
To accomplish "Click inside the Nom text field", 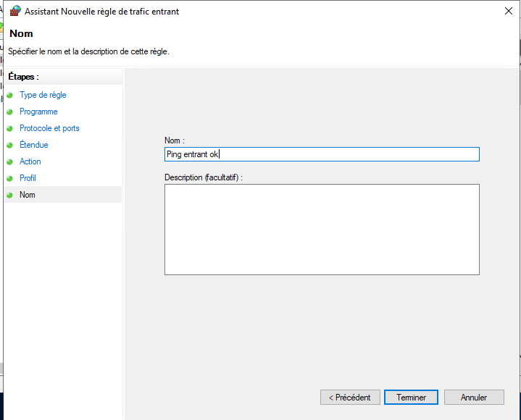I will point(322,154).
